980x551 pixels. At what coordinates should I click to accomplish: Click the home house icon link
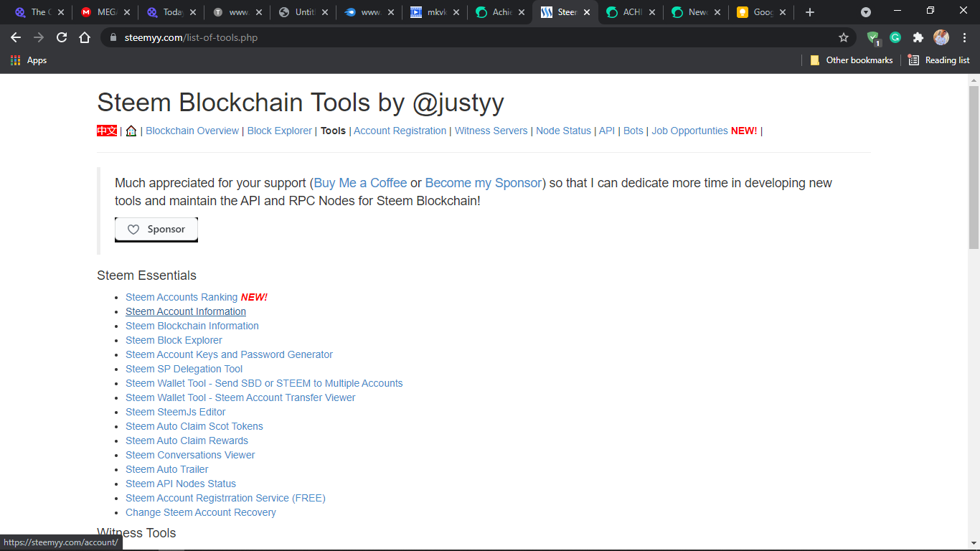(131, 131)
